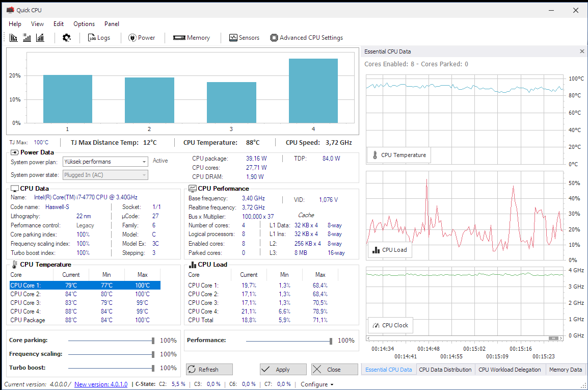Select the CPU Core 1 temperature row

point(85,285)
